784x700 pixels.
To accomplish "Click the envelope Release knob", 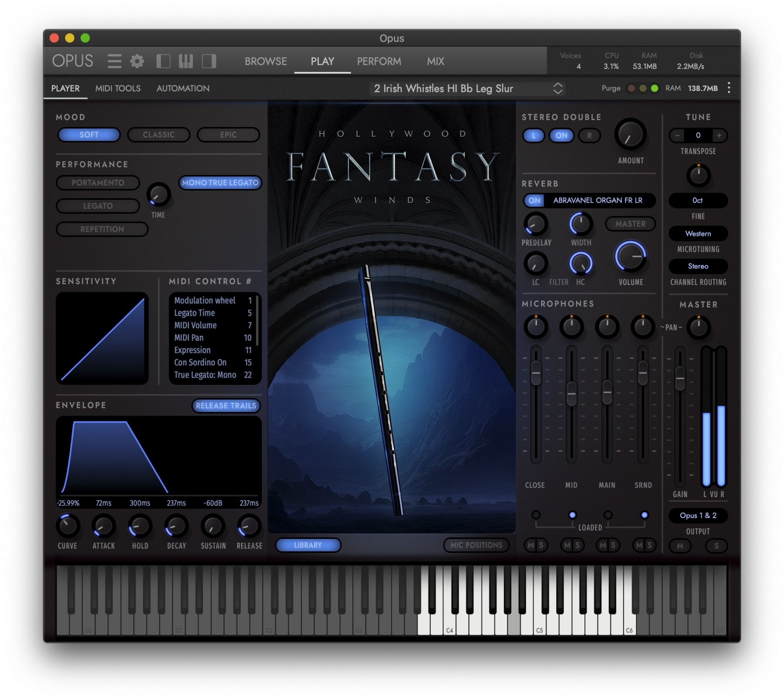I will point(249,526).
